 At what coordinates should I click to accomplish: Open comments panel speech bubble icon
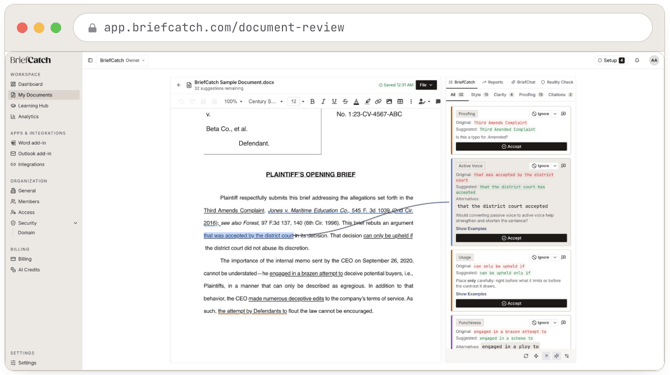pyautogui.click(x=438, y=102)
